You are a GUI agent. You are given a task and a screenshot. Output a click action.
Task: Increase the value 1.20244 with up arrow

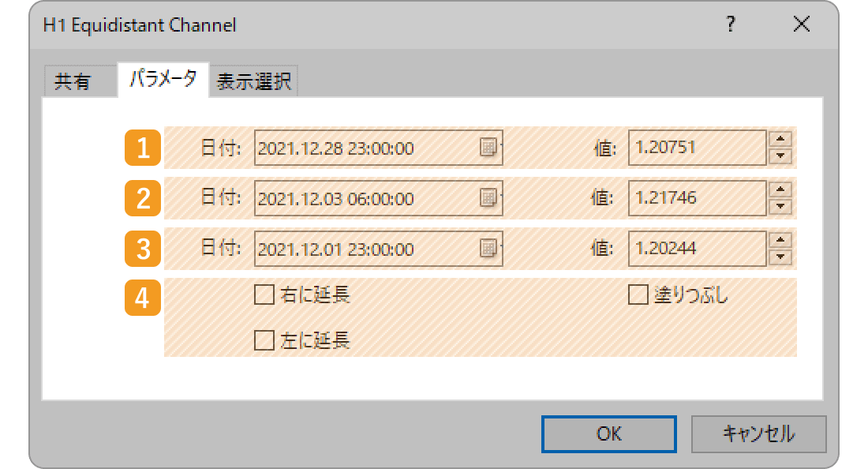pyautogui.click(x=780, y=240)
